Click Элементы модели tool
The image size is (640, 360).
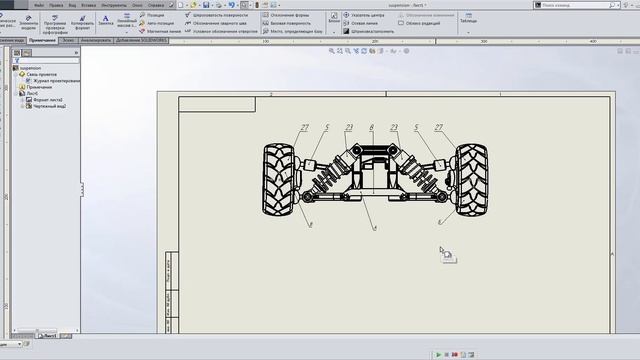(x=28, y=22)
